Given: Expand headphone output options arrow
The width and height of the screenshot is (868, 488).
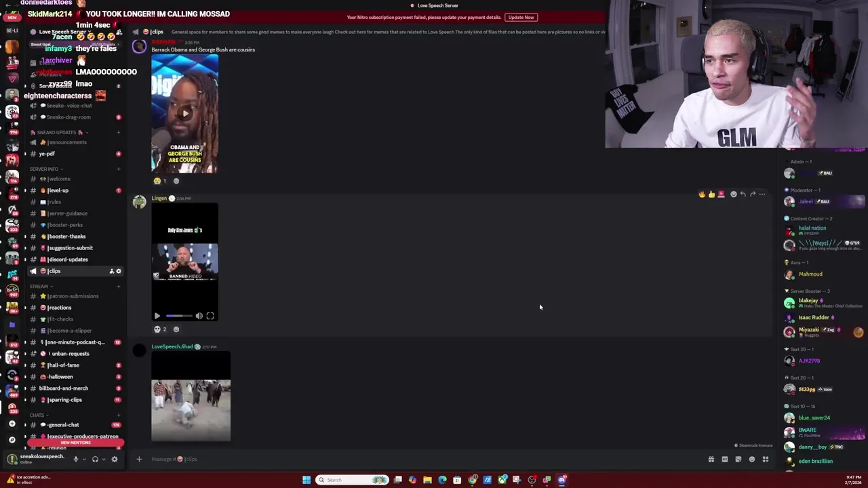Looking at the screenshot, I should [103, 459].
